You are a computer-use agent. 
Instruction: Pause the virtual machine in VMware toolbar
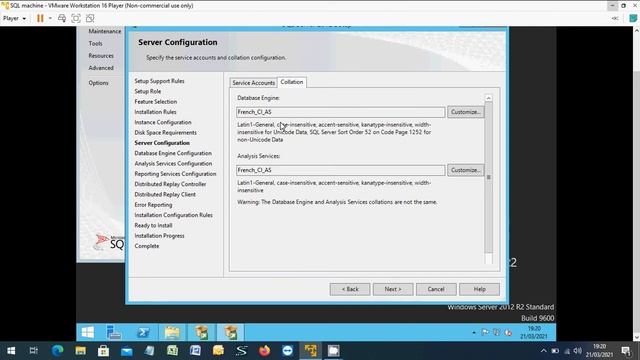click(40, 18)
